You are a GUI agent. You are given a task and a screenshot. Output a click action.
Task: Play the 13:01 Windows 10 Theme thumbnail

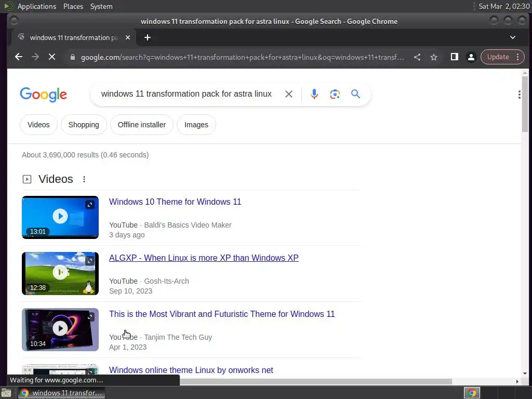[60, 217]
